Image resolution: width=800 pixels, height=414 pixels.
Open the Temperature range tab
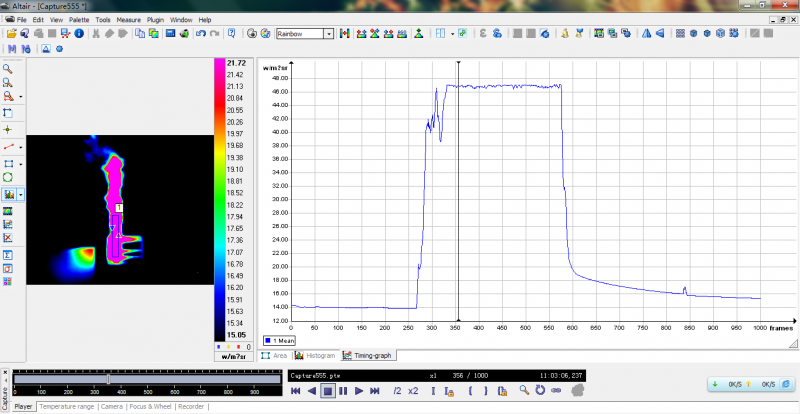[67, 407]
